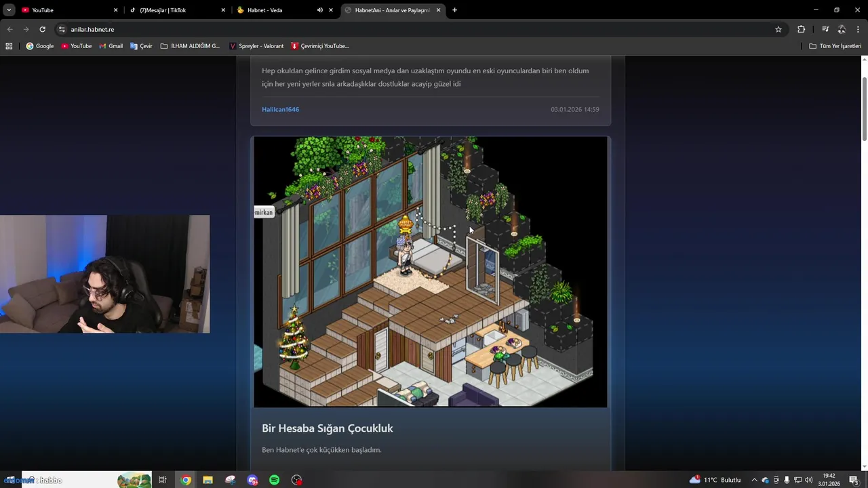868x488 pixels.
Task: Close the Habnet - Veda tab
Action: click(331, 10)
